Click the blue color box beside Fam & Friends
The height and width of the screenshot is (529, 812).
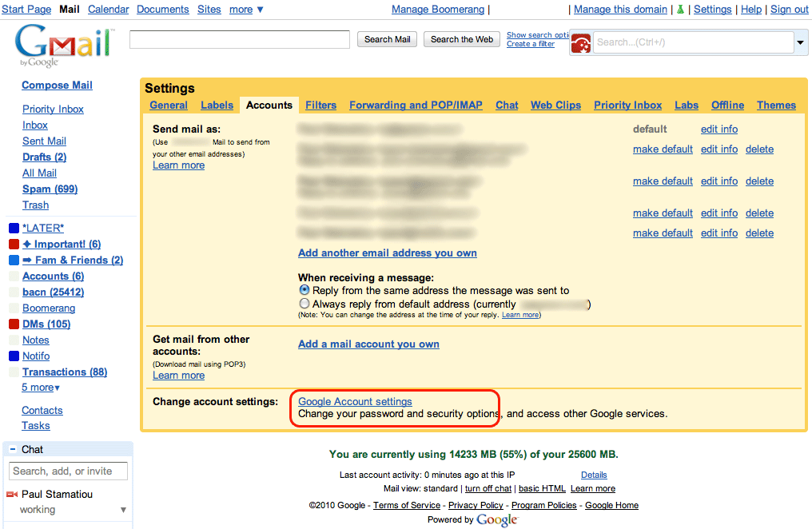click(14, 261)
